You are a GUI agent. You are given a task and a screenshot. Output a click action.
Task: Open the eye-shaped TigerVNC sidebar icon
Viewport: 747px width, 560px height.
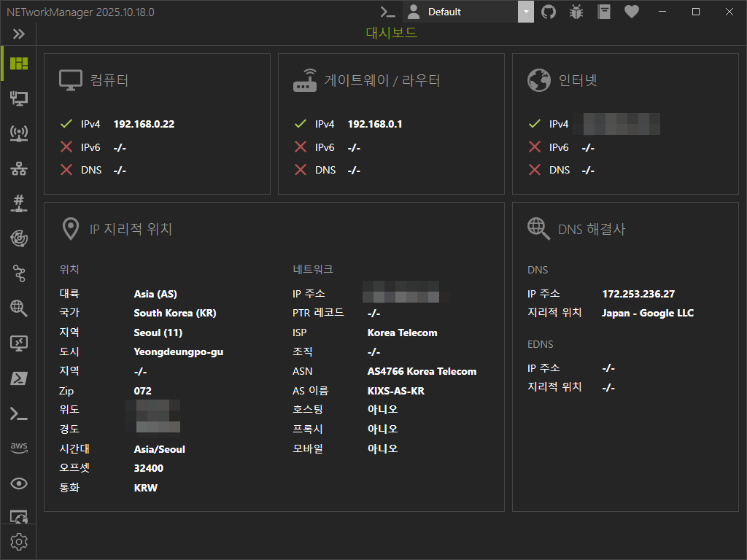tap(18, 483)
